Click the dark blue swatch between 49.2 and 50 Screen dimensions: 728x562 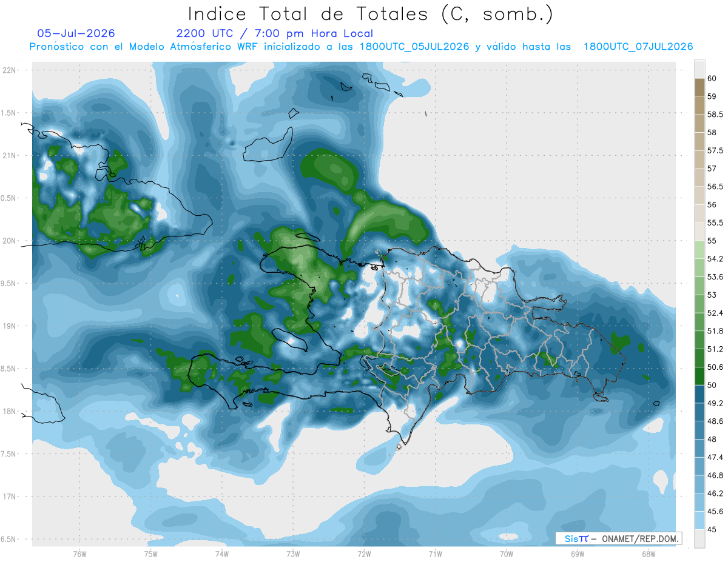coord(699,394)
